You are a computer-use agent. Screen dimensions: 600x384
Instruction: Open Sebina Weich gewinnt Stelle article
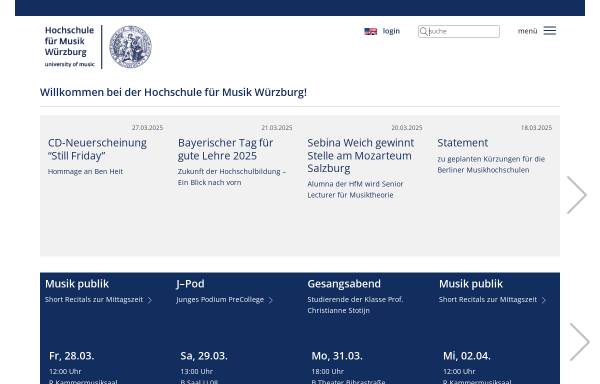tap(360, 155)
